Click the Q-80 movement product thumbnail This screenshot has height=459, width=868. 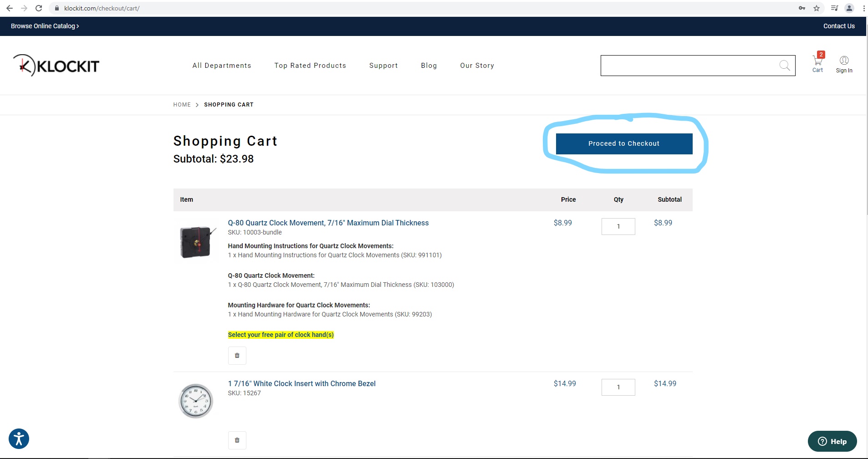196,242
